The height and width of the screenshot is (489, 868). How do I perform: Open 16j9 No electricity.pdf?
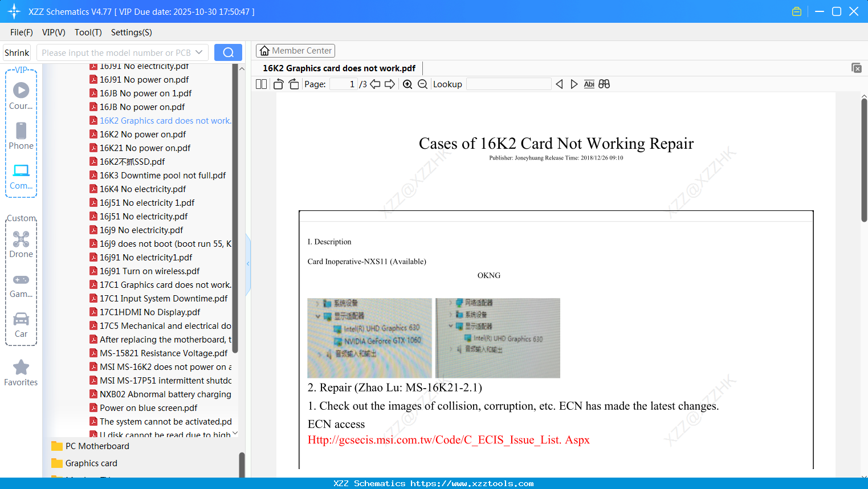point(136,230)
